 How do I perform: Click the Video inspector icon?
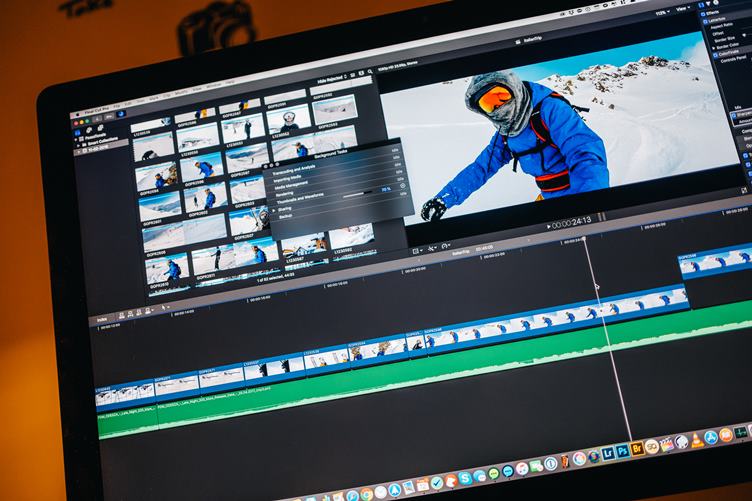[701, 5]
